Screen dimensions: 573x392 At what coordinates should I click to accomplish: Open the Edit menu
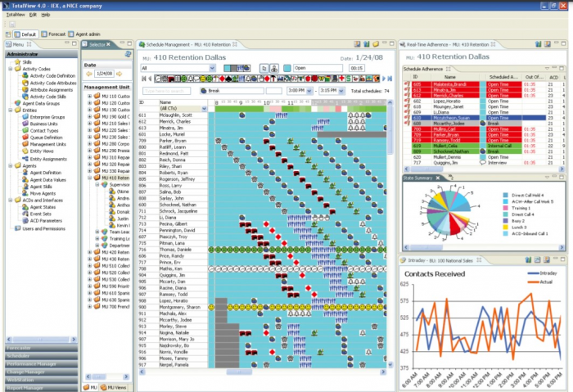pyautogui.click(x=33, y=15)
